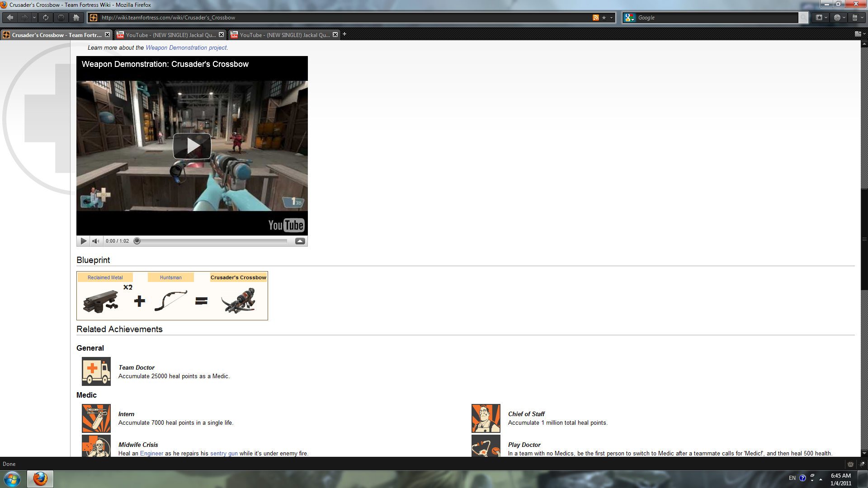Click the video player expand button
Screen dimensions: 868x488
point(300,241)
